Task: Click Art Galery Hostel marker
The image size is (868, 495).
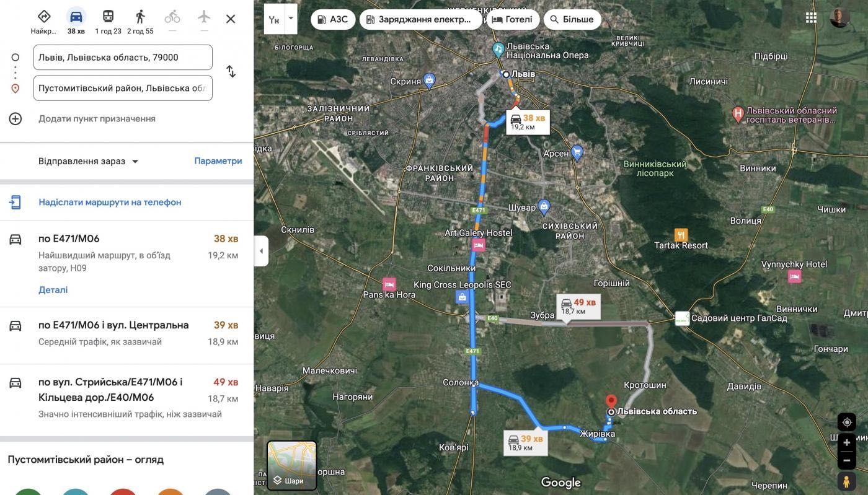Action: tap(478, 245)
